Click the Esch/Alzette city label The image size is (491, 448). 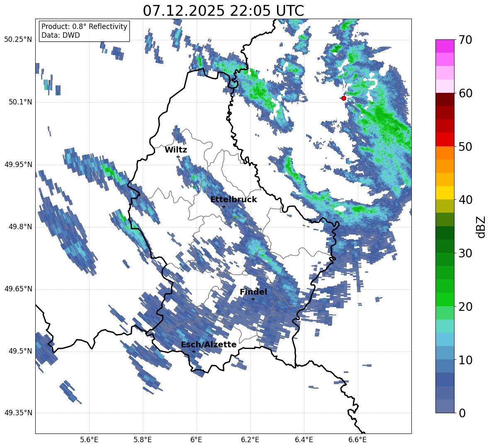click(x=209, y=344)
